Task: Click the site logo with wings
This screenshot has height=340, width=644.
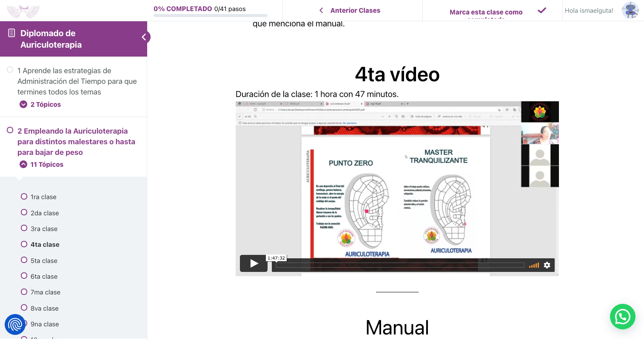Action: click(x=23, y=11)
